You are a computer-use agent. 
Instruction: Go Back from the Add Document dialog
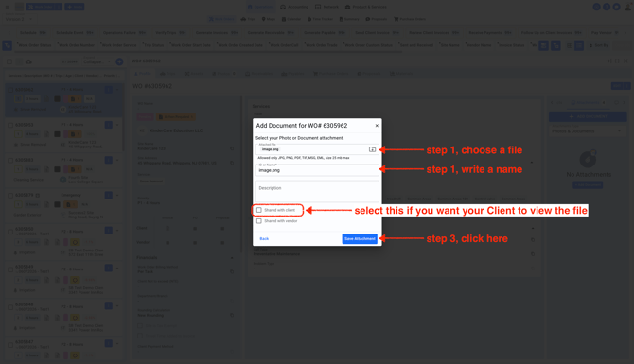[x=264, y=239]
